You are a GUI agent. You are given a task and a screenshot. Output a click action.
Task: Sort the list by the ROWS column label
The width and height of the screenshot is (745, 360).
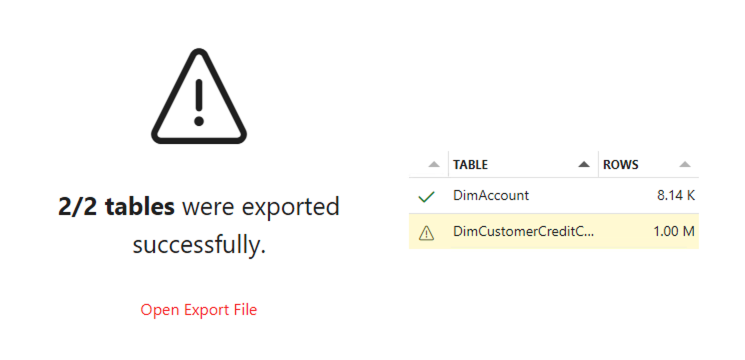coord(621,165)
